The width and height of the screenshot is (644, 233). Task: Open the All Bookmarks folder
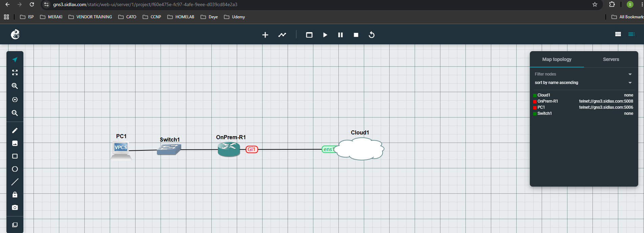click(627, 17)
